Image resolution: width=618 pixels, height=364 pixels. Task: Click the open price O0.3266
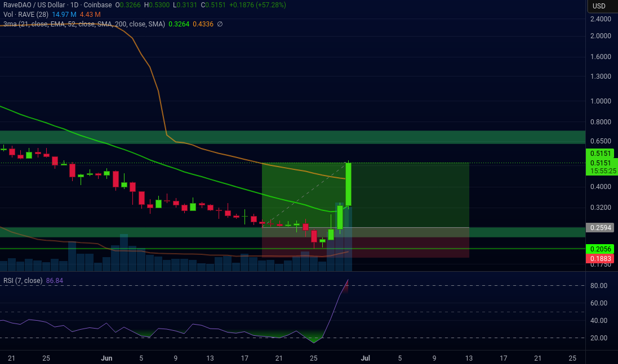coord(128,5)
